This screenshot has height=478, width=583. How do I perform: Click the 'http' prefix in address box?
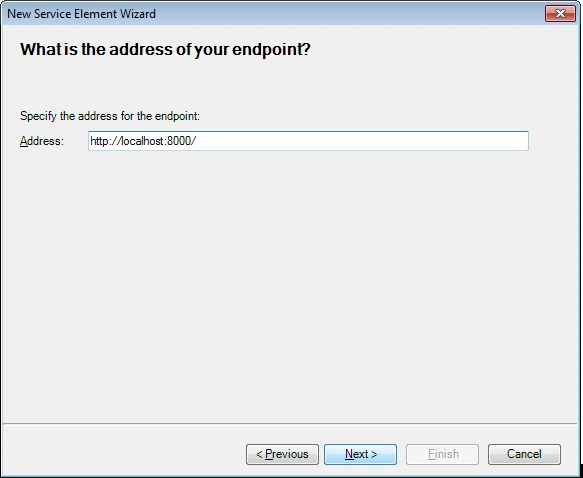tap(100, 141)
